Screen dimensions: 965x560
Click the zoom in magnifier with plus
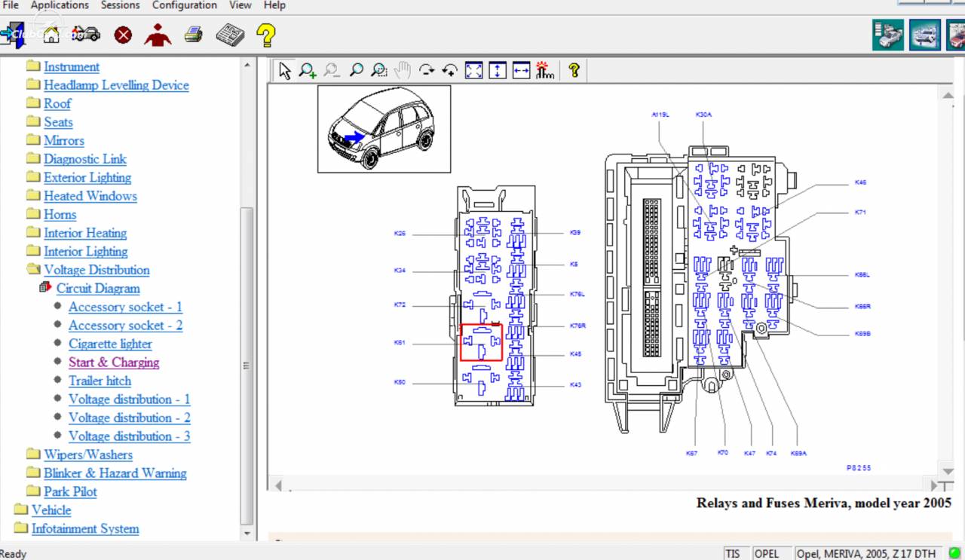(x=308, y=70)
